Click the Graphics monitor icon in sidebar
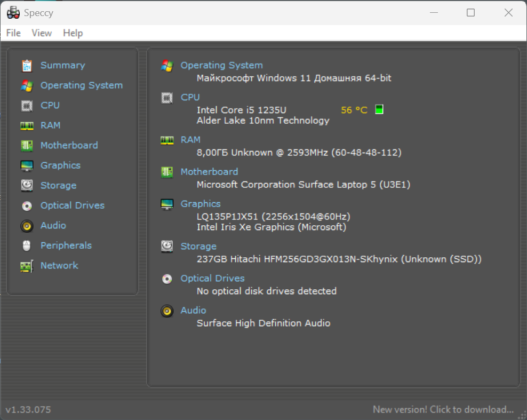The image size is (527, 420). (27, 166)
